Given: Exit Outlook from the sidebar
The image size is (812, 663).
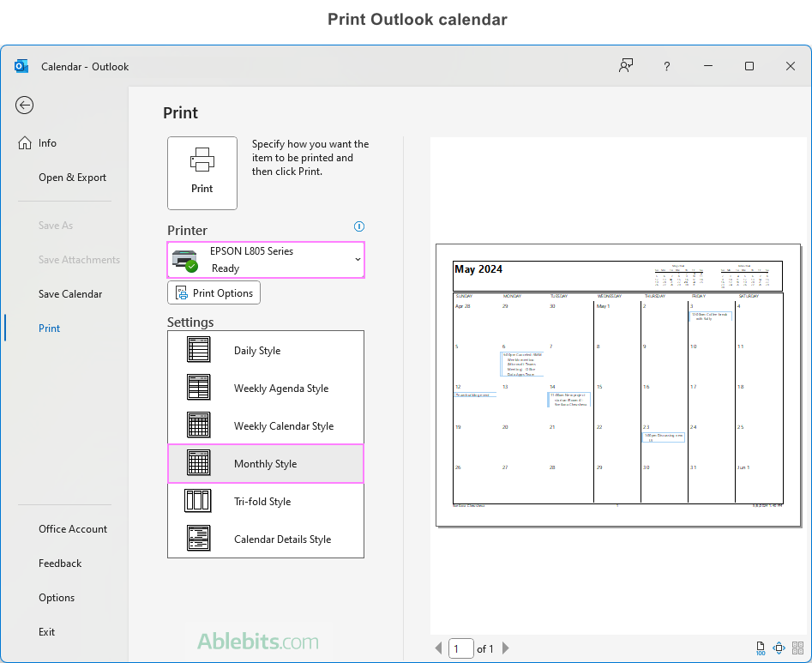Looking at the screenshot, I should pyautogui.click(x=46, y=631).
